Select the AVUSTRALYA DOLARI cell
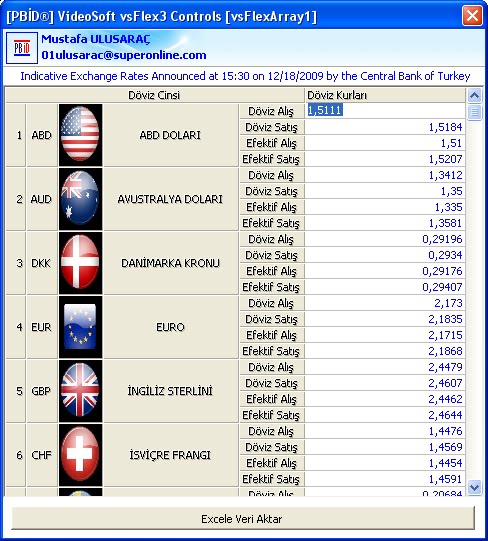 point(170,199)
